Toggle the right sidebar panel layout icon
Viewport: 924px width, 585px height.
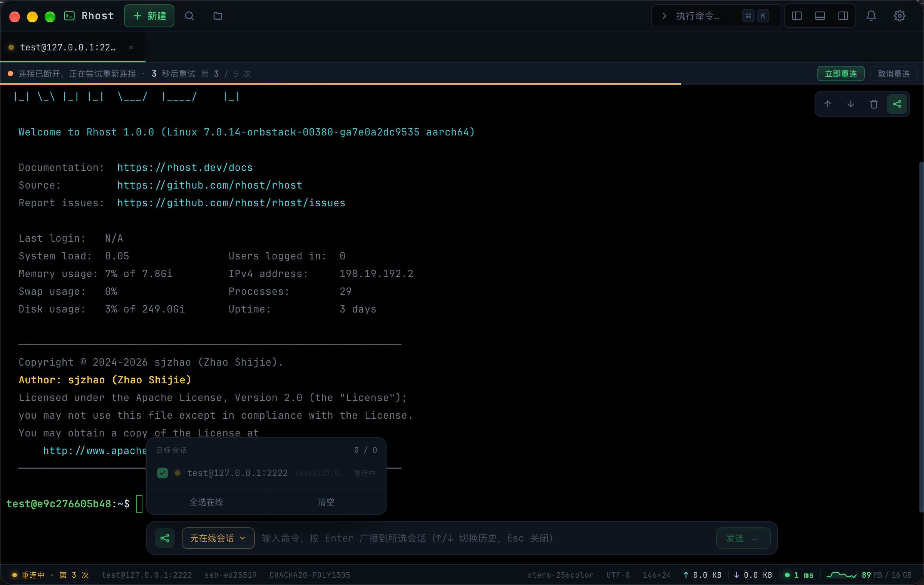pyautogui.click(x=843, y=16)
